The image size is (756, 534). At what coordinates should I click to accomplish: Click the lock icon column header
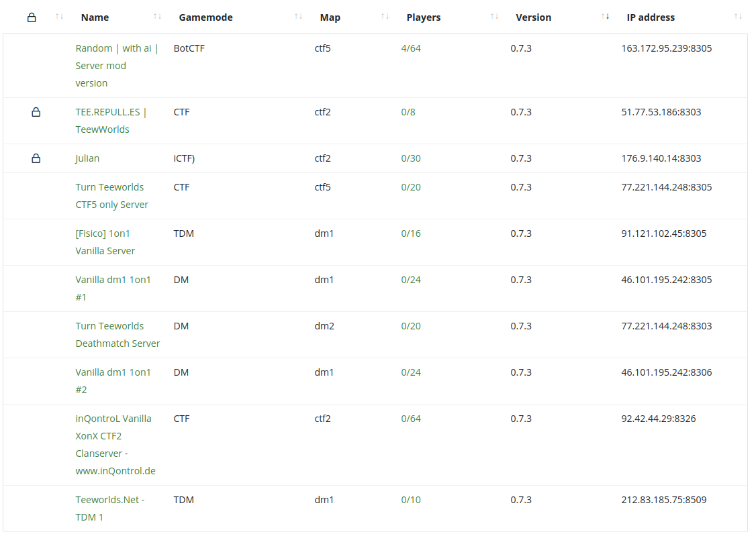pyautogui.click(x=32, y=18)
